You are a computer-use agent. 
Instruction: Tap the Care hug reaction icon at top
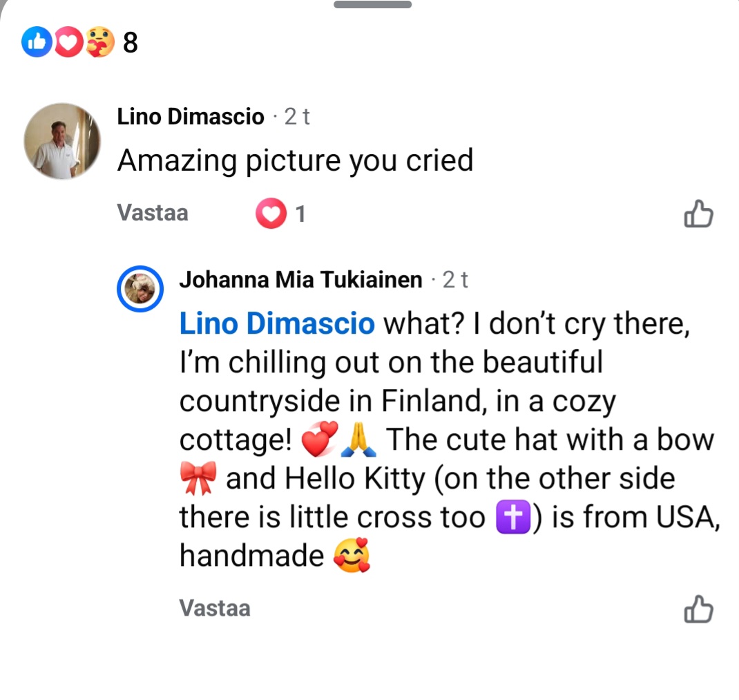coord(99,44)
